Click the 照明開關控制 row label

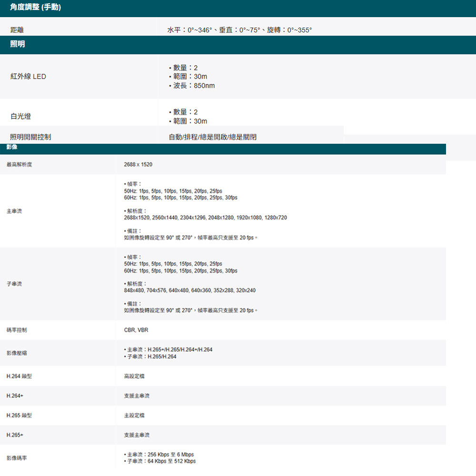30,137
